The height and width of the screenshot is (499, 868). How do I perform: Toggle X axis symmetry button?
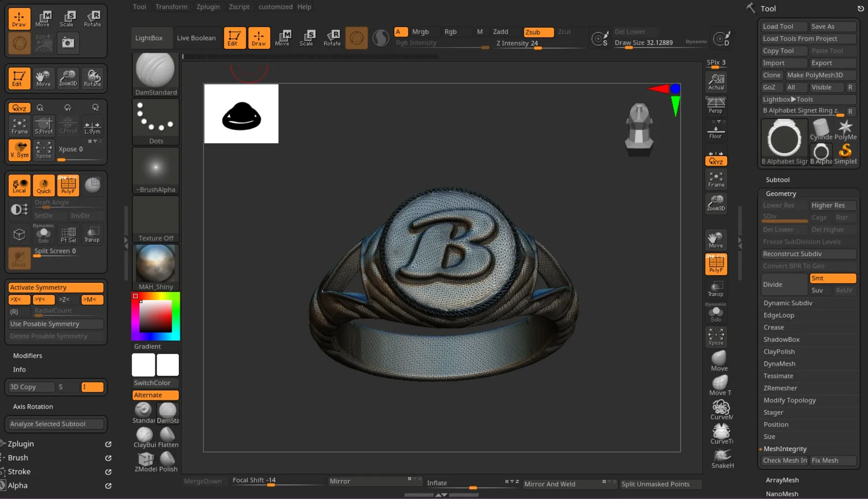(x=19, y=299)
